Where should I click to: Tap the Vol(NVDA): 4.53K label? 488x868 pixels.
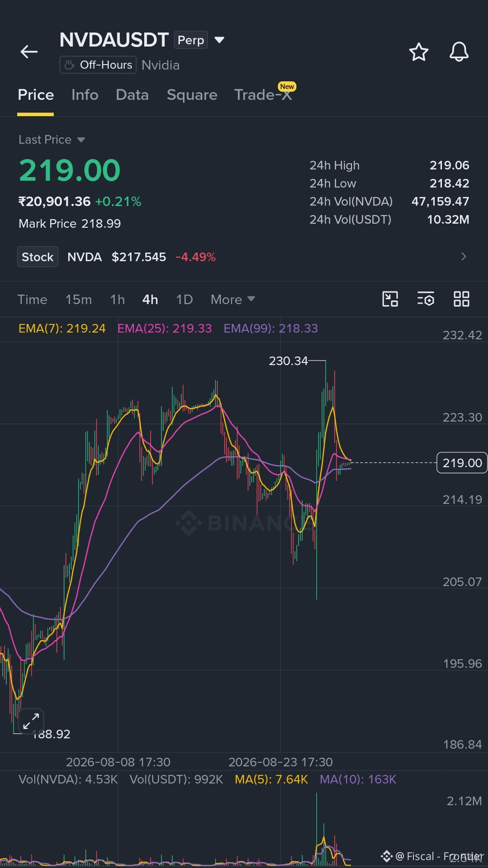click(68, 779)
